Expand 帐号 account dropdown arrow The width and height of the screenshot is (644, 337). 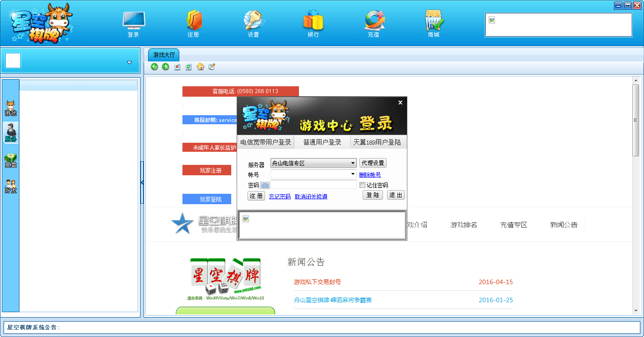(x=353, y=174)
